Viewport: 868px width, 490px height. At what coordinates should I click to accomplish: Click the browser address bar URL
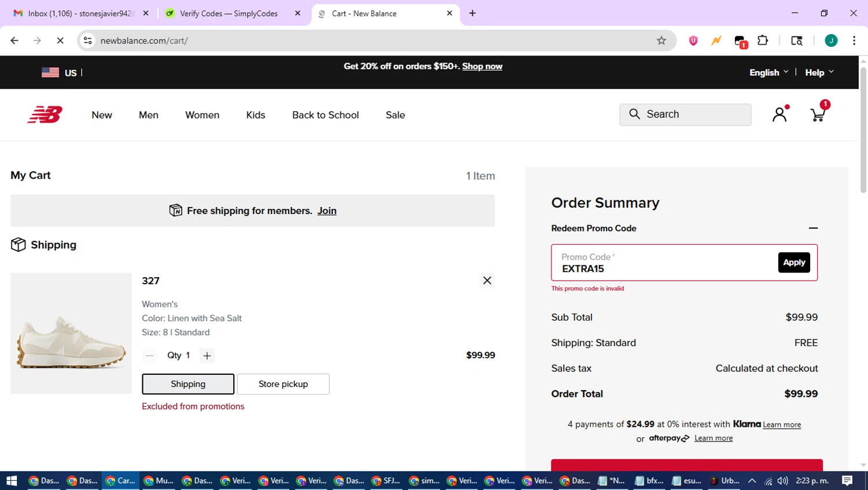click(144, 40)
